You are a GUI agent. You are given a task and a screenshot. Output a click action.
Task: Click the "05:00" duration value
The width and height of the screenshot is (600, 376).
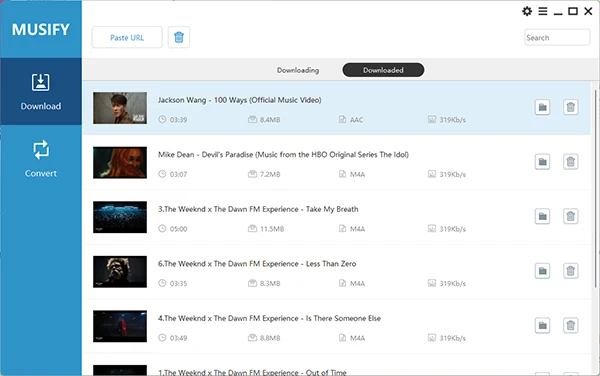178,229
